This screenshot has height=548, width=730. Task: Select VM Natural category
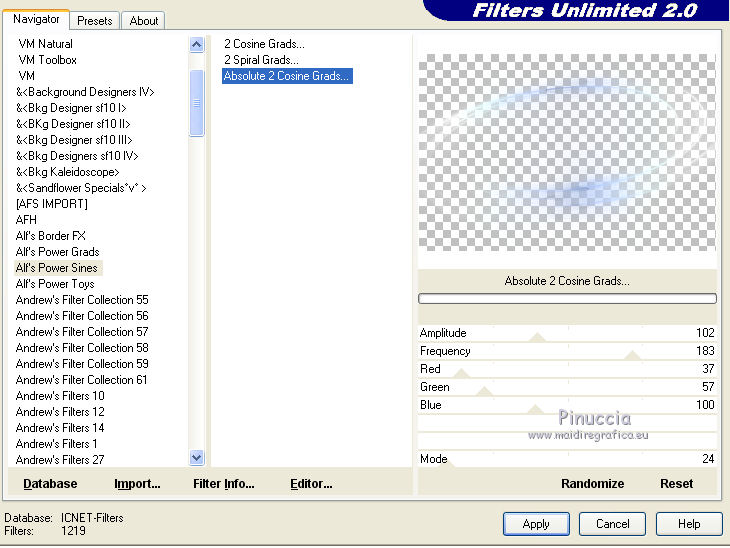point(46,44)
